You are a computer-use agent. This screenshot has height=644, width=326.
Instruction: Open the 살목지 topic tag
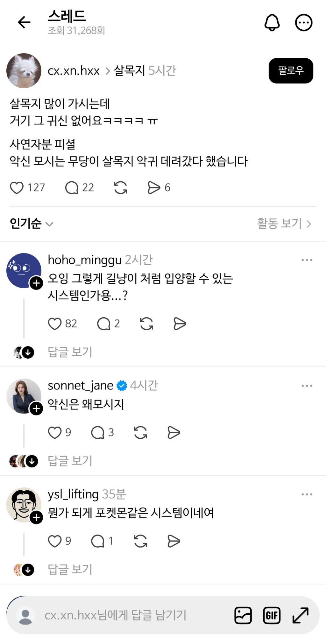[129, 70]
